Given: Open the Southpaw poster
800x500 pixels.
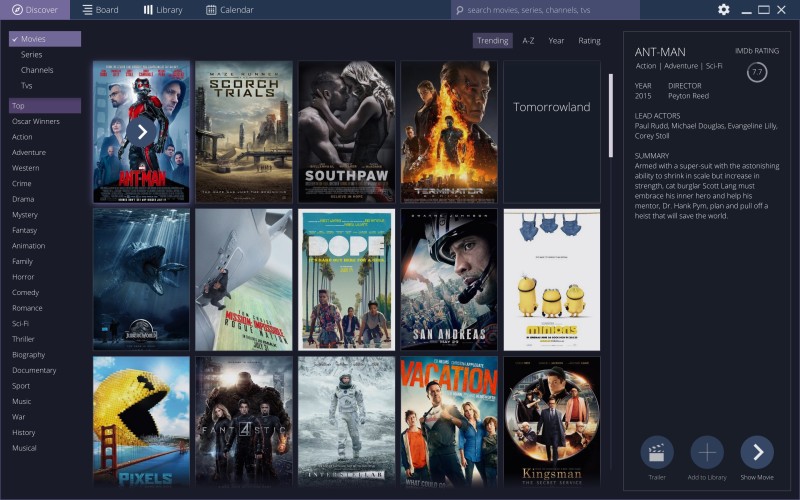Looking at the screenshot, I should [346, 132].
